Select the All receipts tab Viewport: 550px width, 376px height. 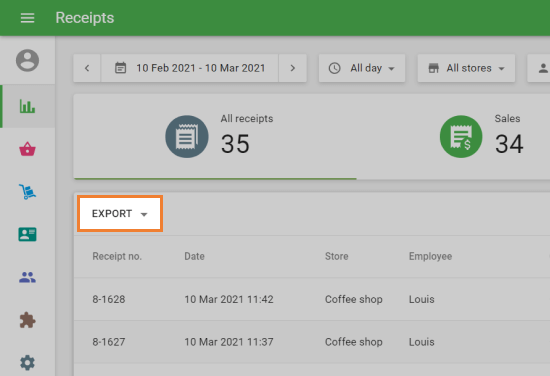pyautogui.click(x=215, y=136)
